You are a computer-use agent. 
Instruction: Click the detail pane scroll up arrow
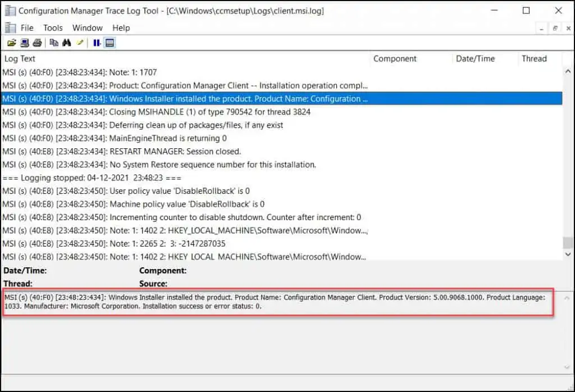(x=567, y=298)
